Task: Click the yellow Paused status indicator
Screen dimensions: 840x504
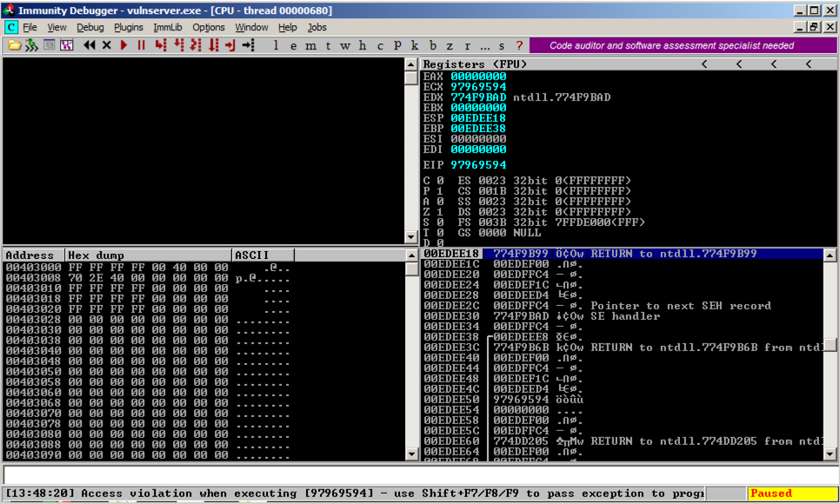Action: click(x=792, y=494)
